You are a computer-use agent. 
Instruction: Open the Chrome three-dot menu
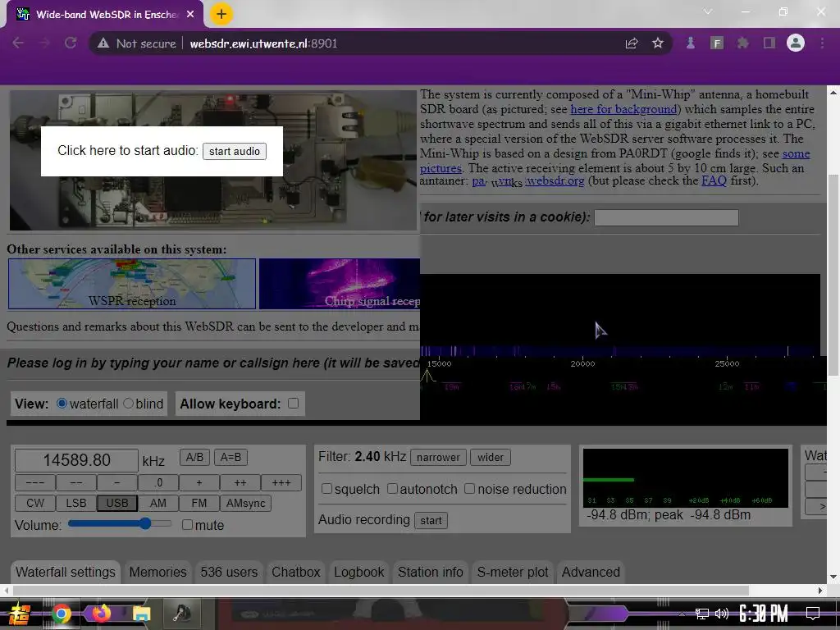pyautogui.click(x=822, y=43)
